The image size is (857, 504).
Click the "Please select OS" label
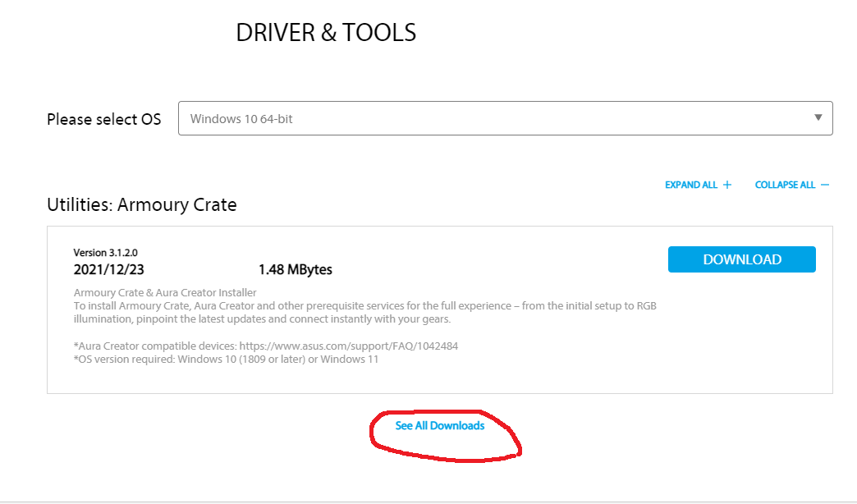click(104, 118)
